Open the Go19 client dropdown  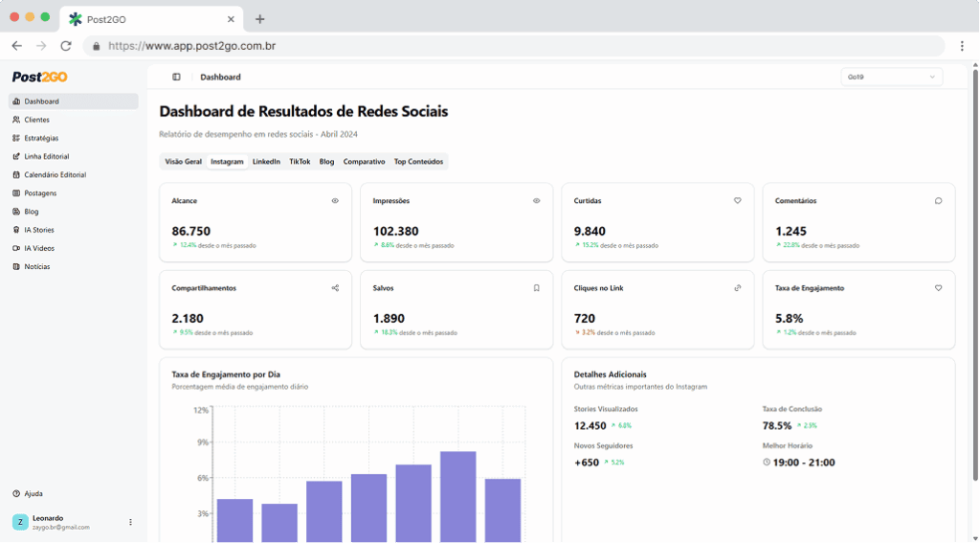pos(891,77)
